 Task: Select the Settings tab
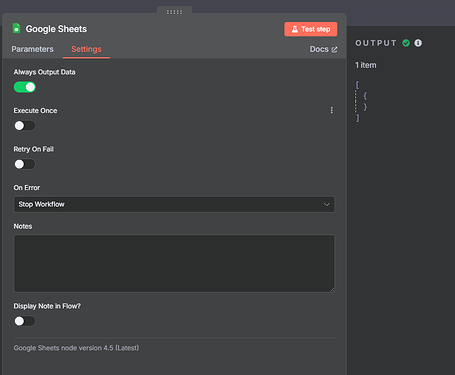[x=86, y=49]
